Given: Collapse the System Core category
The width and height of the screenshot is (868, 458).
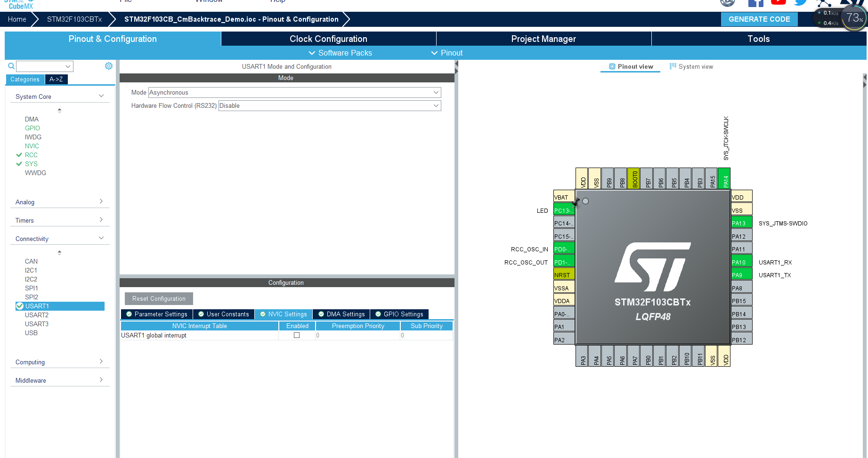Looking at the screenshot, I should tap(101, 95).
